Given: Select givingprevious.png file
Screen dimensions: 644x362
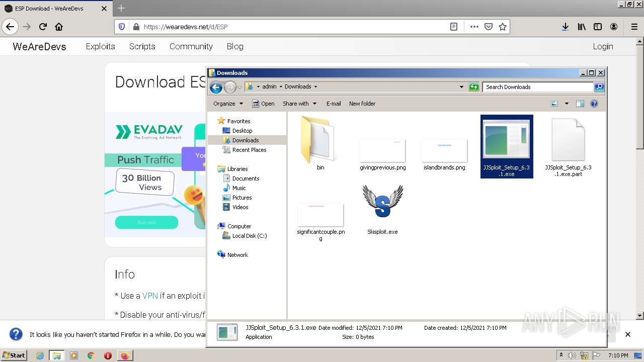Looking at the screenshot, I should click(382, 155).
